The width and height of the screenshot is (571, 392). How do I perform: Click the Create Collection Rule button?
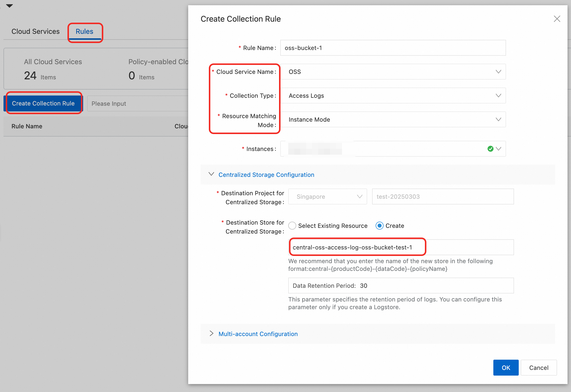tap(43, 103)
